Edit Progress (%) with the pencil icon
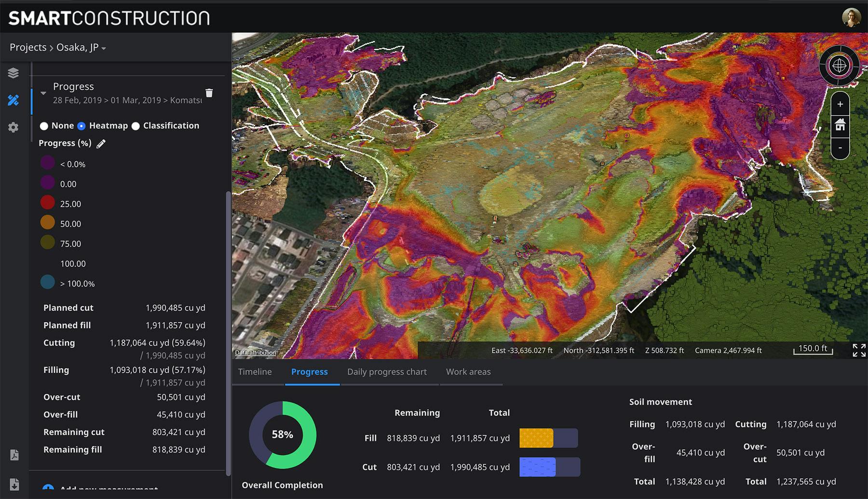 (x=101, y=143)
